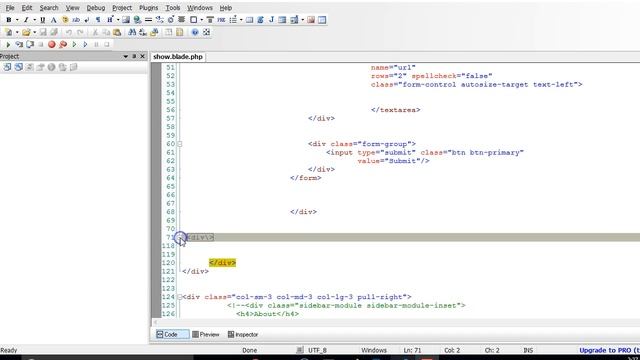
Task: Click the blue step arrow in the debug toolbar
Action: pyautogui.click(x=85, y=44)
